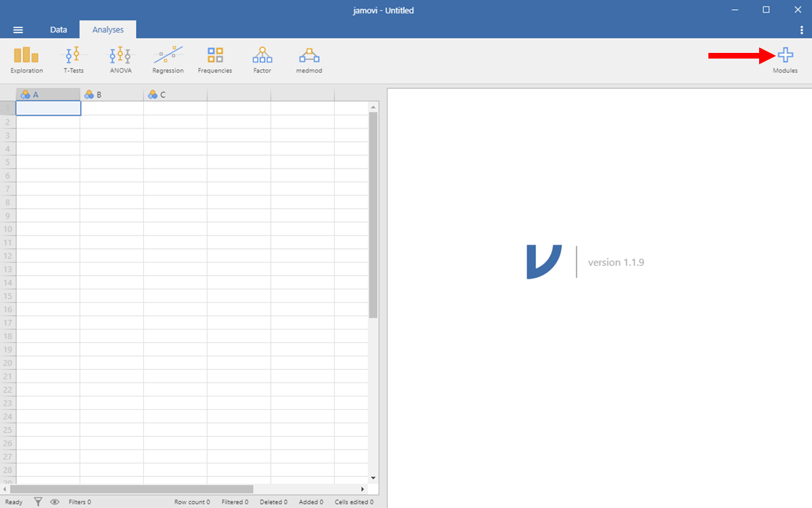Select the first cell in column A

pos(48,108)
